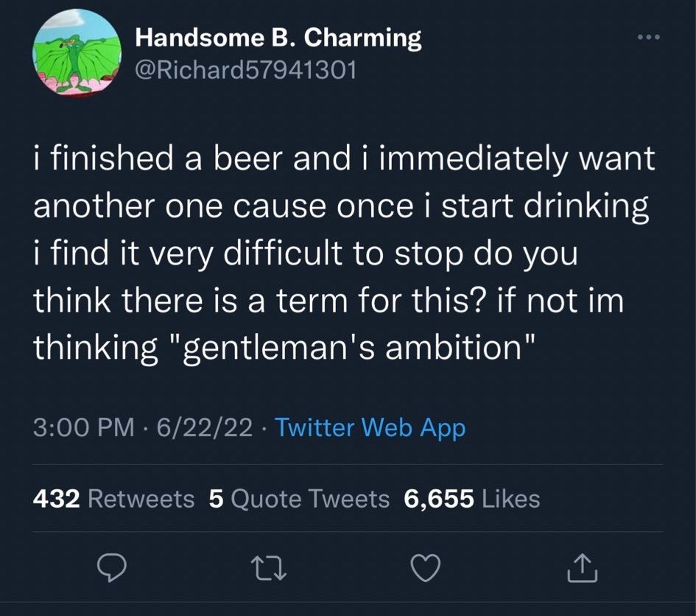Open the green dragon profile avatar
Viewport: 696px width, 616px height.
pyautogui.click(x=77, y=53)
